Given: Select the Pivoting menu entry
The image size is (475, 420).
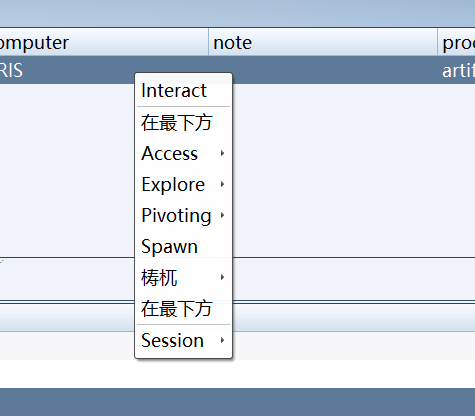Looking at the screenshot, I should [x=183, y=215].
